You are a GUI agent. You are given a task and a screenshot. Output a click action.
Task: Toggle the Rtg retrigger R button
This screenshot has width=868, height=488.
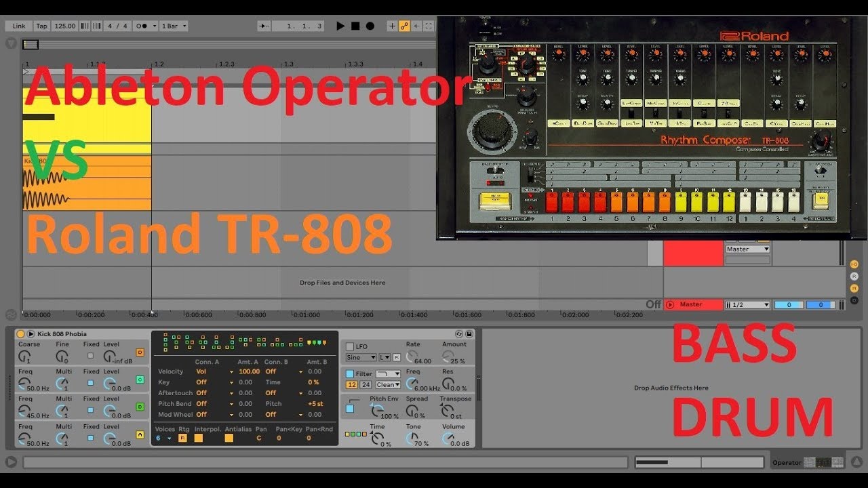pyautogui.click(x=182, y=439)
